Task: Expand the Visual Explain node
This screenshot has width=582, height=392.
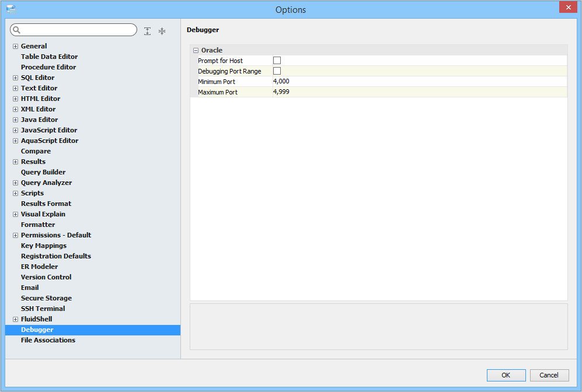Action: (15, 214)
